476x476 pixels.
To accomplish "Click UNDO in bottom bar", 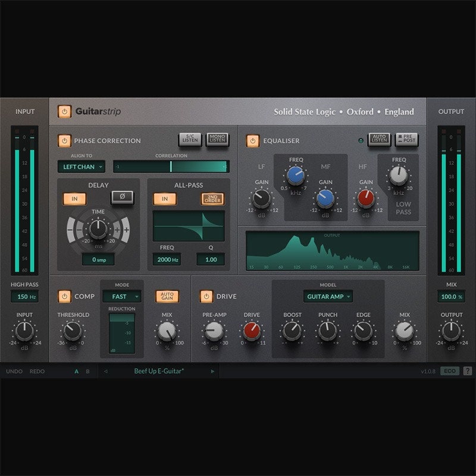I will 14,371.
